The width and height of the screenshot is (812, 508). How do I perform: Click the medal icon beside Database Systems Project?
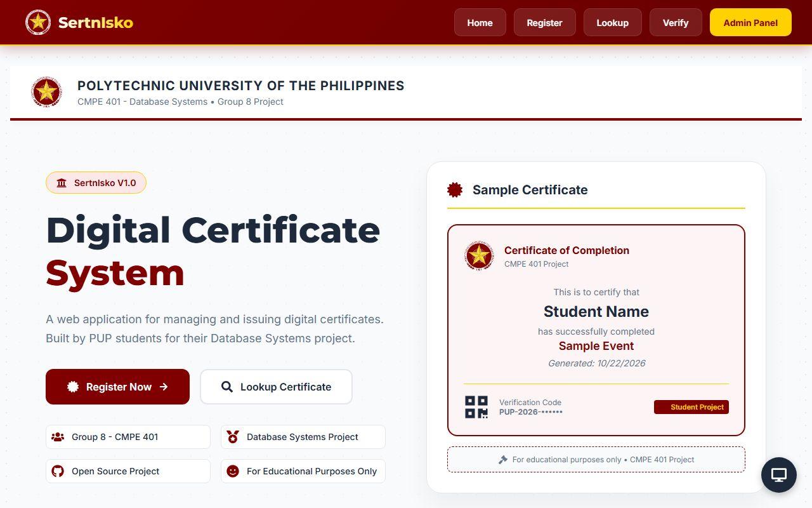[x=233, y=437]
